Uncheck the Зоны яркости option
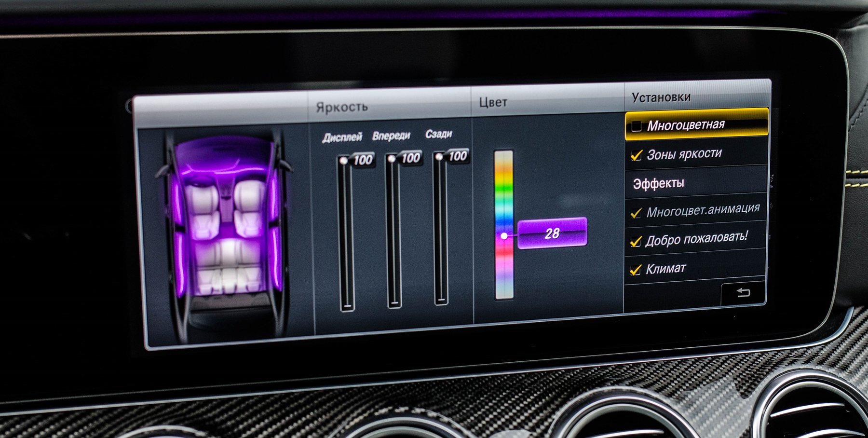 tap(637, 155)
